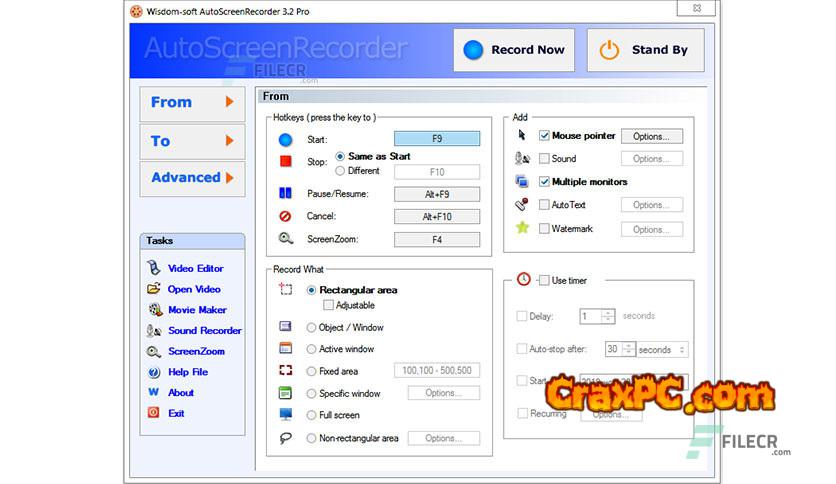Click the blue Record Now circle icon

point(473,50)
